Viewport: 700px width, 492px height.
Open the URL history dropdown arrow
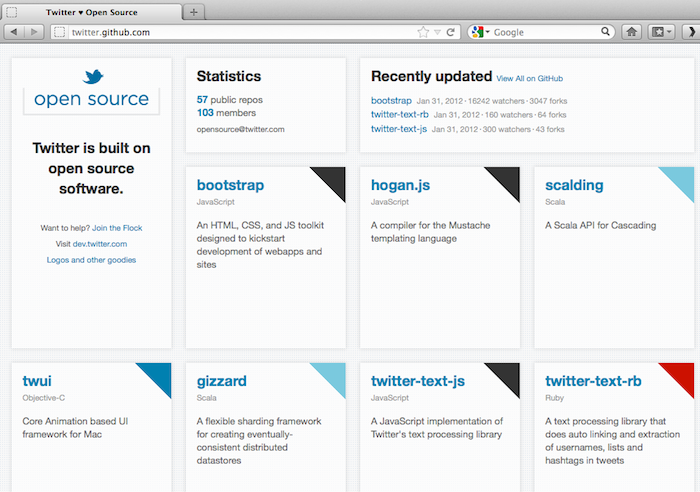(x=437, y=32)
